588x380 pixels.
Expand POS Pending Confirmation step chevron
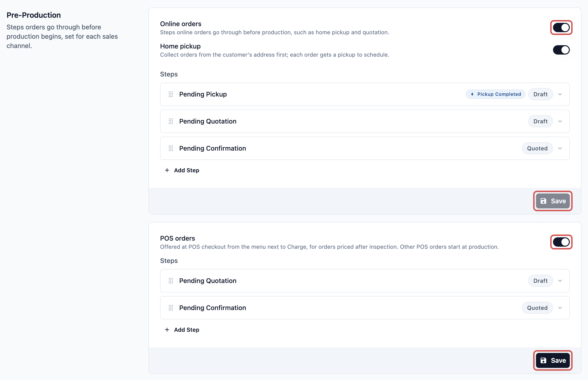point(560,308)
